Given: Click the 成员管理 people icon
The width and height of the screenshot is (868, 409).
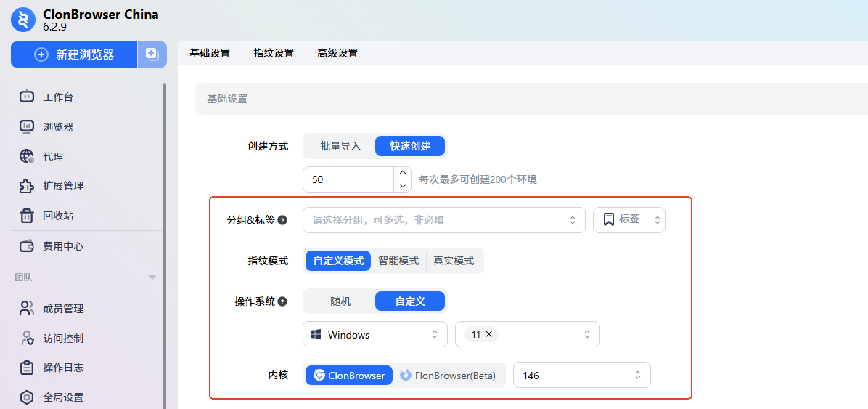Looking at the screenshot, I should point(27,309).
